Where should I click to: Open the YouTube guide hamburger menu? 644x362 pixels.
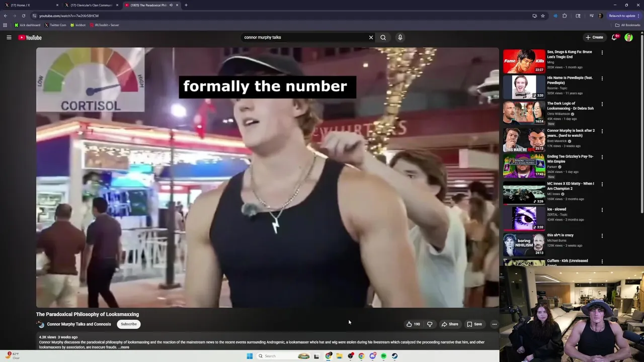[x=9, y=37]
